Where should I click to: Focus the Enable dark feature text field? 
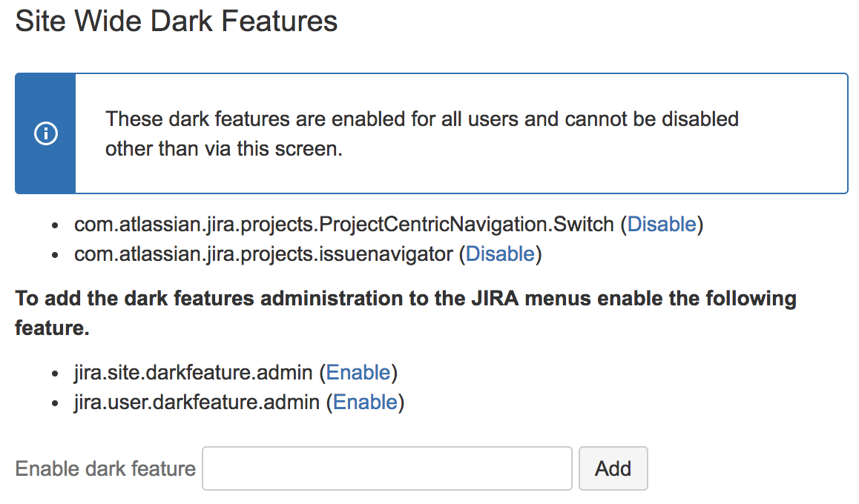click(386, 468)
